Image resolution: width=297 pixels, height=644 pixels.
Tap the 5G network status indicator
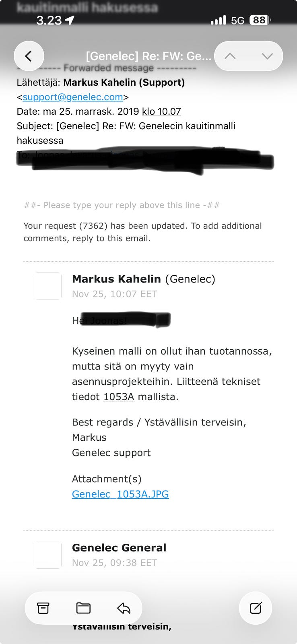coord(237,20)
